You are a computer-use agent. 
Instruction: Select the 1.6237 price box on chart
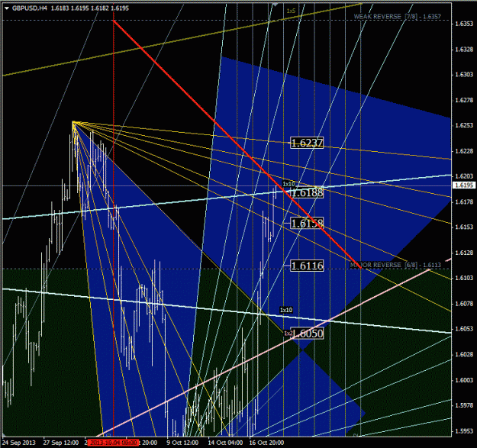pyautogui.click(x=307, y=143)
